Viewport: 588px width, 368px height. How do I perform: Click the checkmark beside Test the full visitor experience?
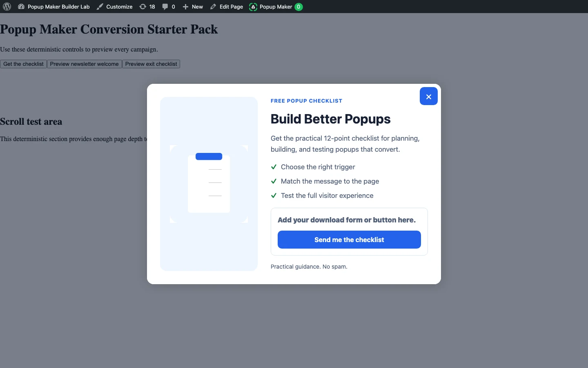[x=274, y=195]
